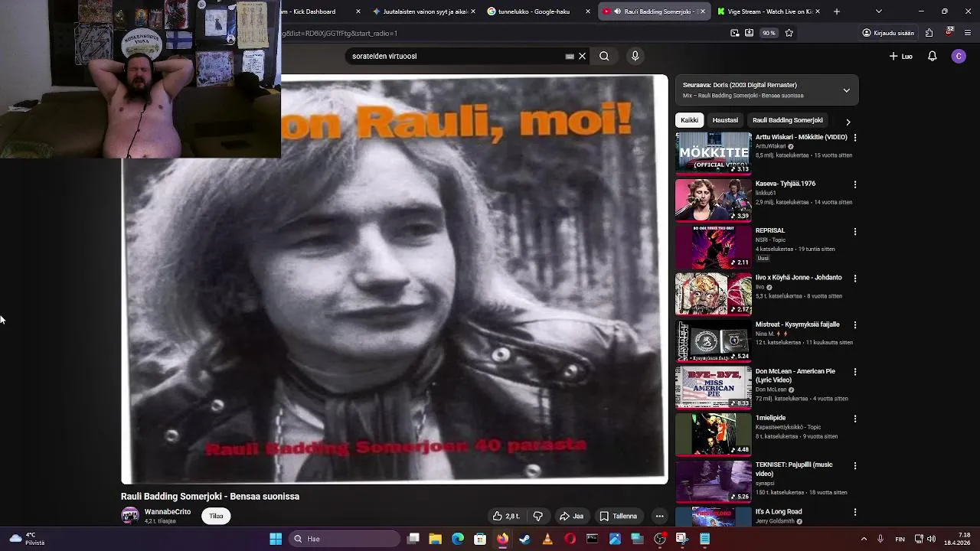Open Task View on taskbar

[x=413, y=539]
